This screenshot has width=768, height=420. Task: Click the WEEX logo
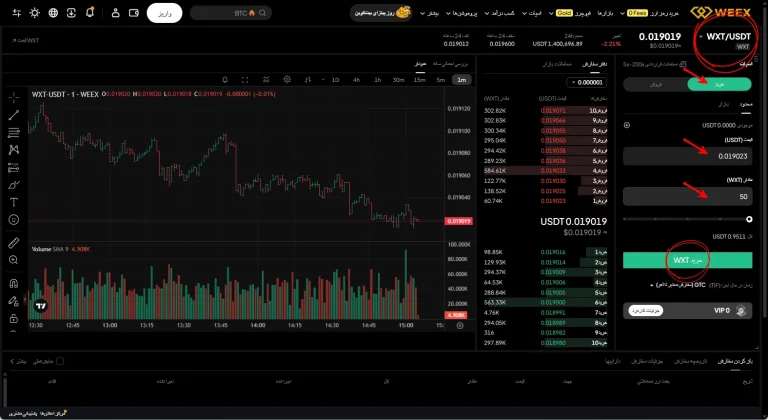720,12
